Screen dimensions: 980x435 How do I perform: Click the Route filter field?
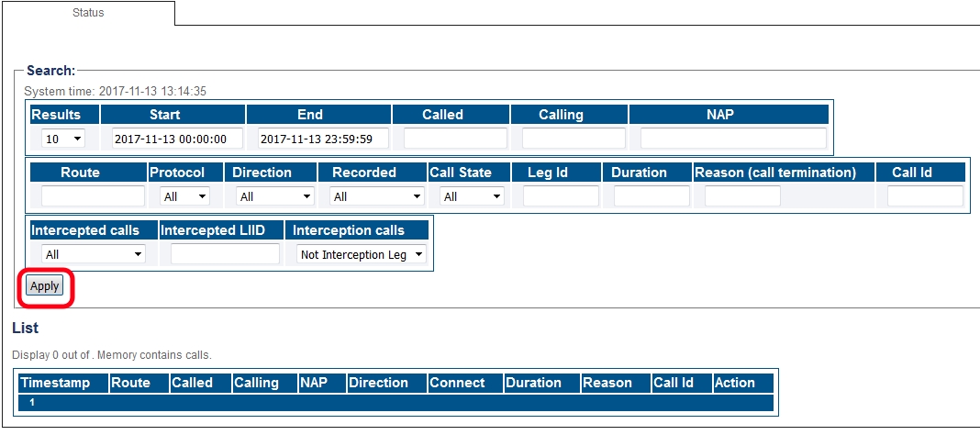93,196
